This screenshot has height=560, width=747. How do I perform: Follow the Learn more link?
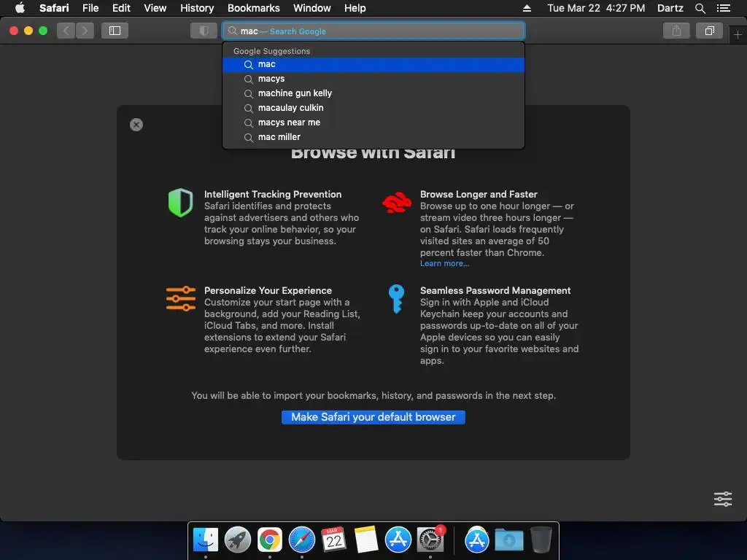tap(444, 263)
